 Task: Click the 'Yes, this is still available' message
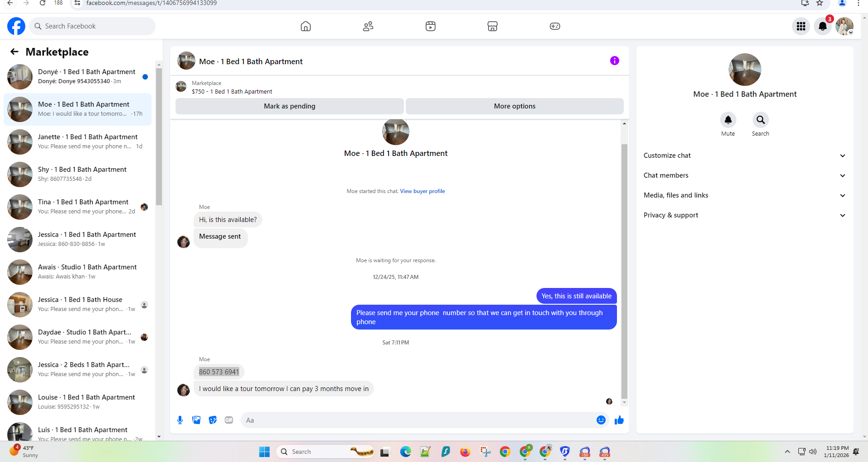click(576, 296)
